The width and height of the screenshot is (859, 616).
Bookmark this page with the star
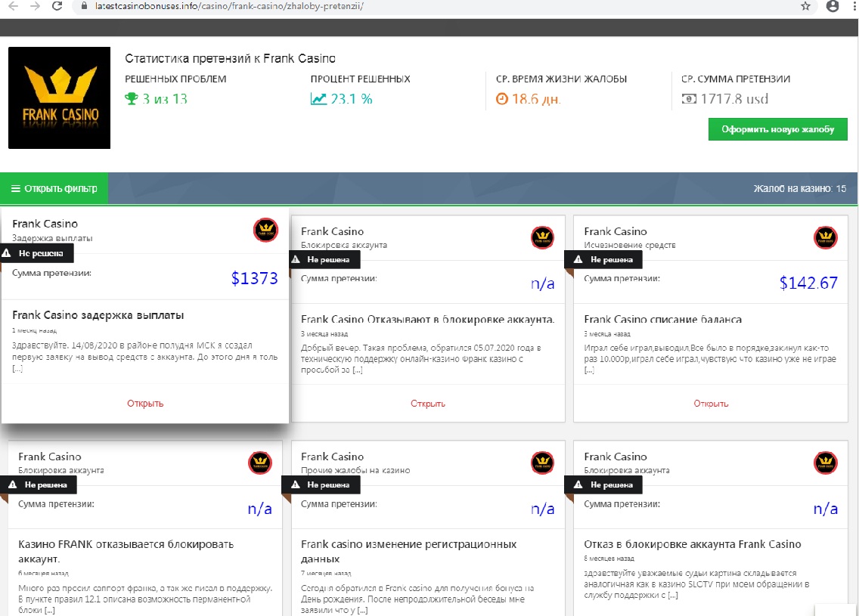tap(805, 7)
